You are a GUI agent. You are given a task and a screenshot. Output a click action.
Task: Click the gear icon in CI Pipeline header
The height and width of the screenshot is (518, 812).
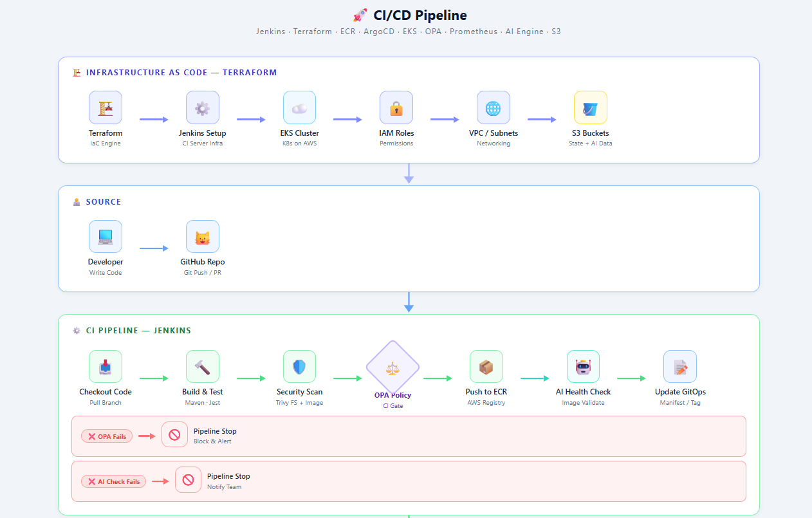77,331
